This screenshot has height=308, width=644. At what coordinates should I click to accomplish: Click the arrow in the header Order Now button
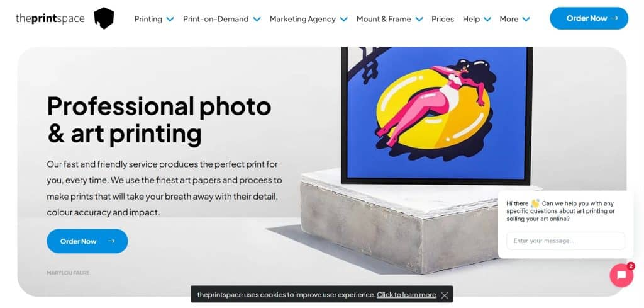pos(614,18)
